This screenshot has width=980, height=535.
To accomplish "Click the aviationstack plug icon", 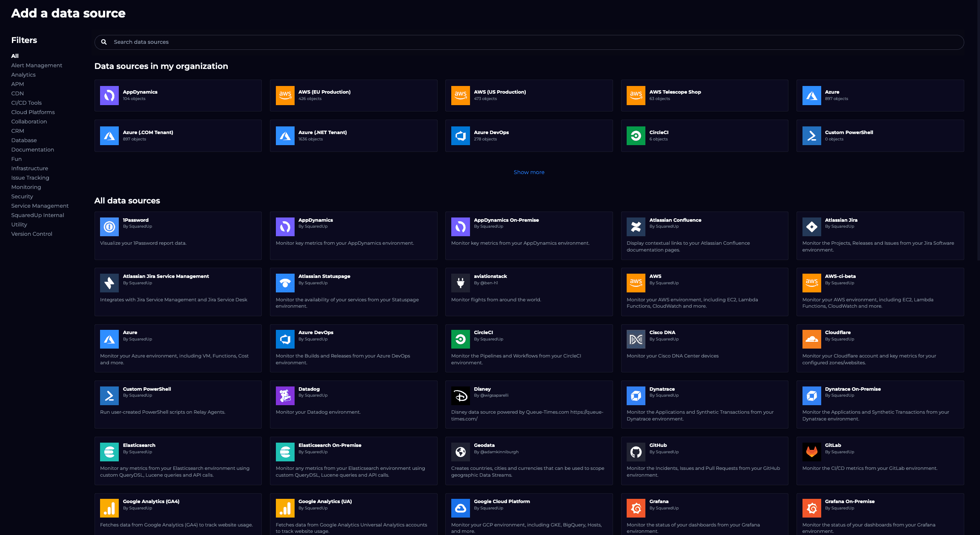I will pos(461,283).
